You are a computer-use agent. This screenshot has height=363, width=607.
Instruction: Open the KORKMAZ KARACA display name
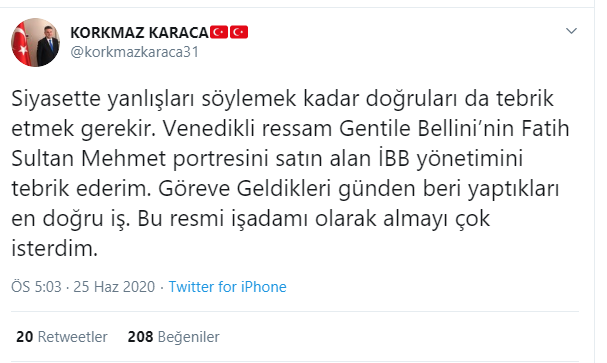(139, 33)
